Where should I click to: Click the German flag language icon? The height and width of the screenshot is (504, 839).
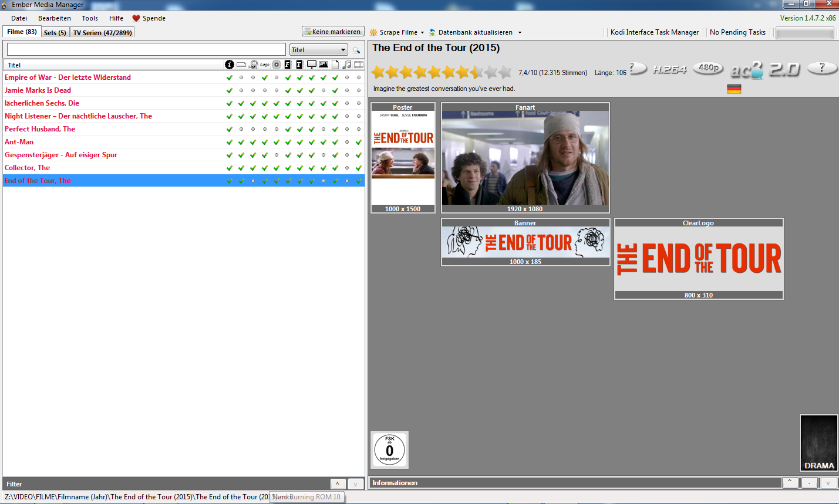tap(734, 89)
